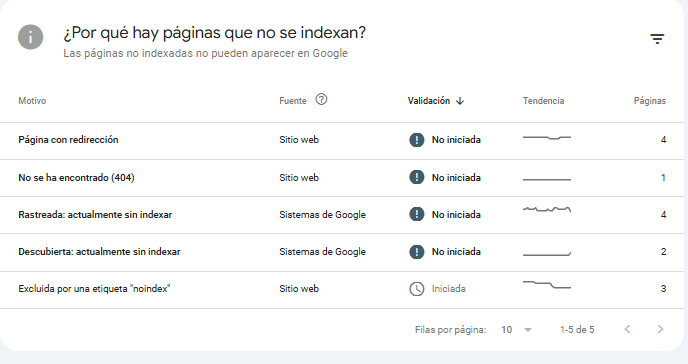This screenshot has height=364, width=688.
Task: Click the Filas por página label
Action: 451,329
